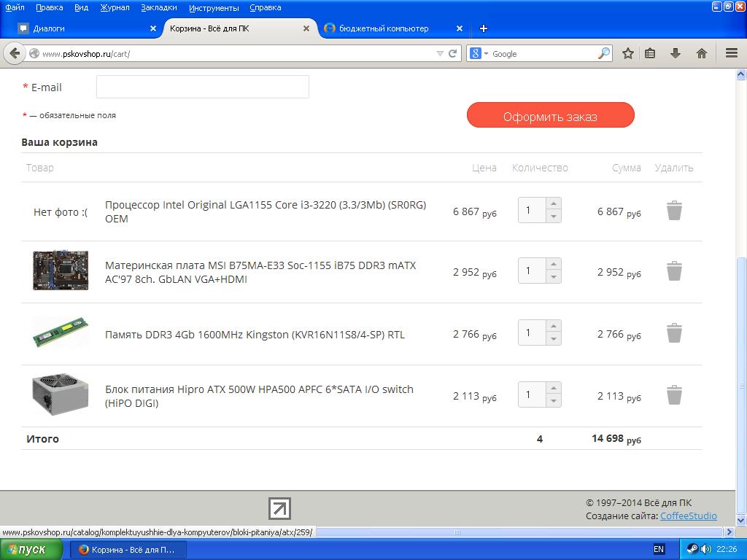Viewport: 747px width, 560px height.
Task: Open the Журнал menu
Action: (x=115, y=7)
